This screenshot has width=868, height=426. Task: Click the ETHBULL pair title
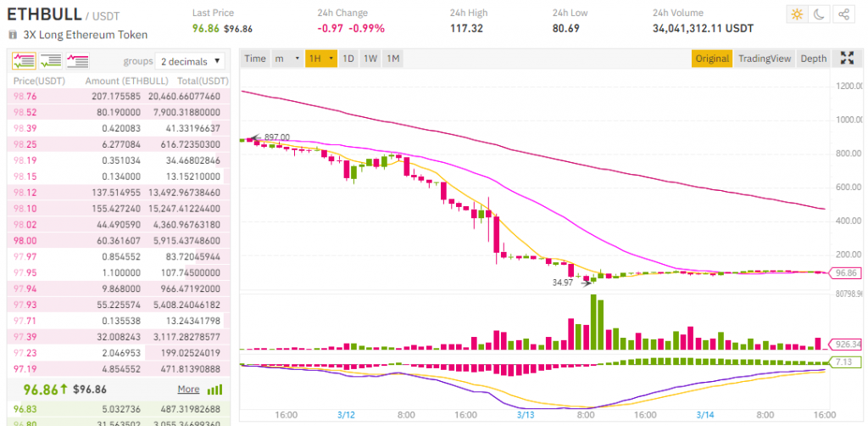tap(44, 14)
